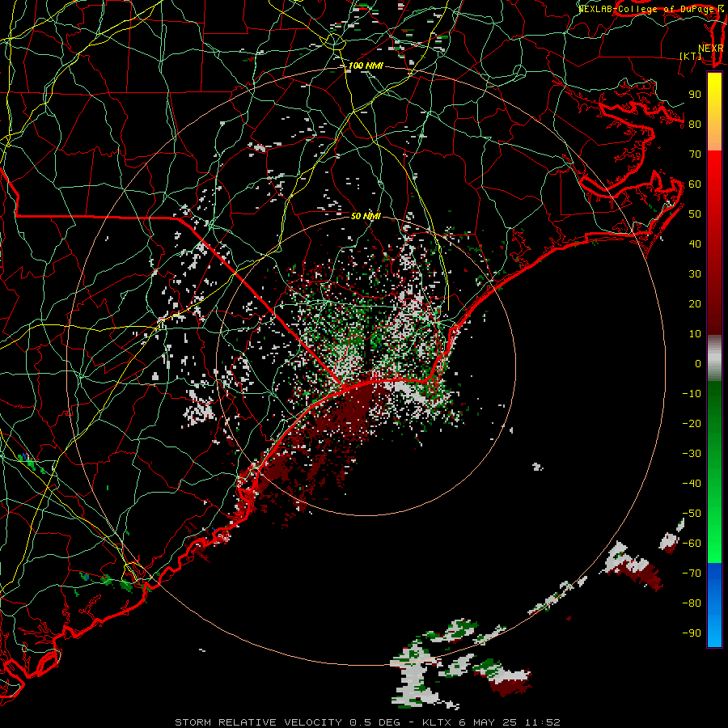Click the -60 value on the velocity scale
728x728 pixels.
[692, 544]
